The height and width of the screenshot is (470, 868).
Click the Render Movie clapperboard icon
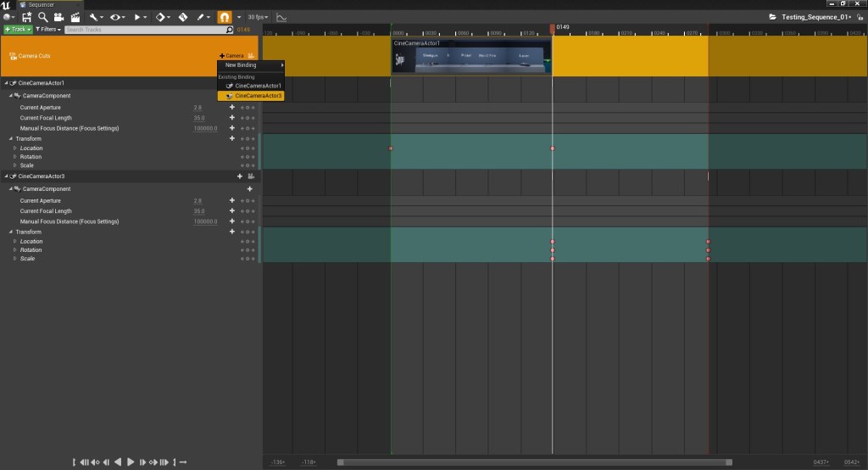coord(75,17)
